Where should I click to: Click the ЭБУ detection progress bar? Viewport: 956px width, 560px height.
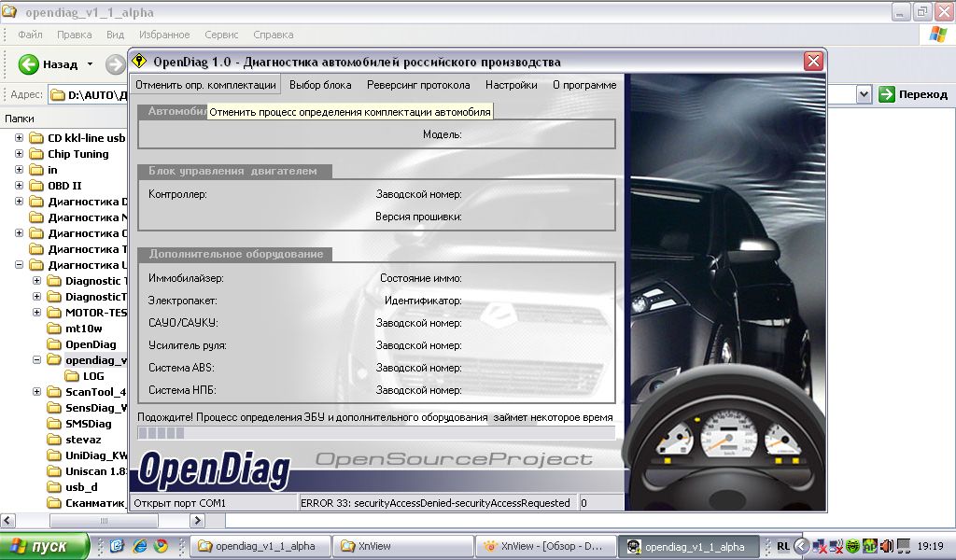[376, 433]
